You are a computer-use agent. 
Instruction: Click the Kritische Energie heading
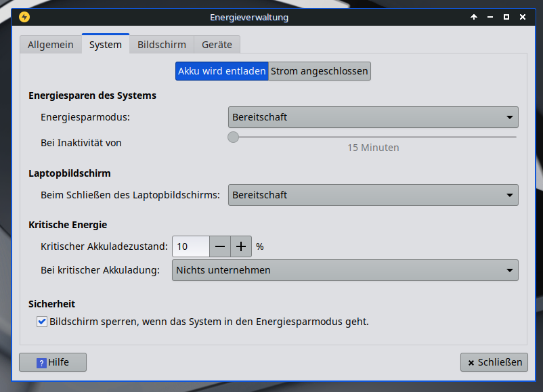click(x=68, y=225)
